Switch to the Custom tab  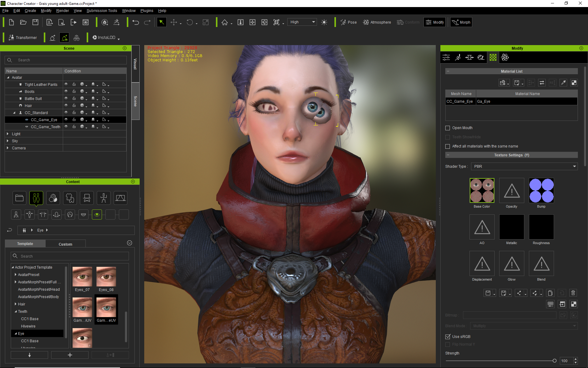65,244
